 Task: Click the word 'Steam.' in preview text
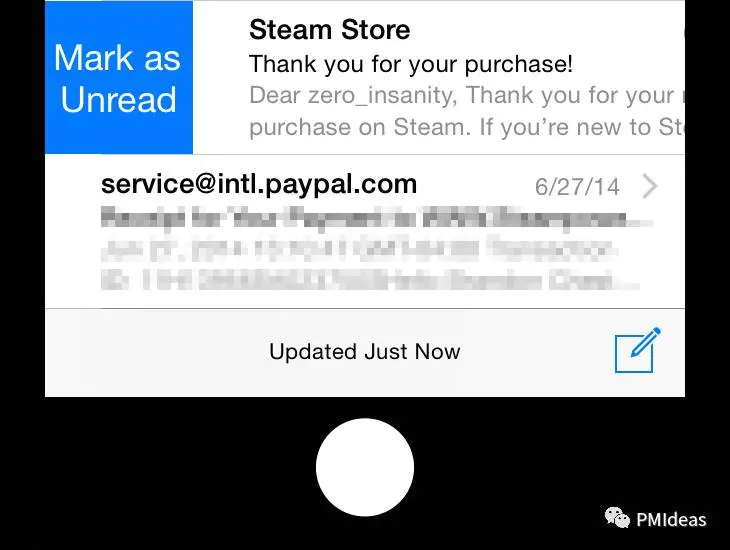pyautogui.click(x=433, y=127)
